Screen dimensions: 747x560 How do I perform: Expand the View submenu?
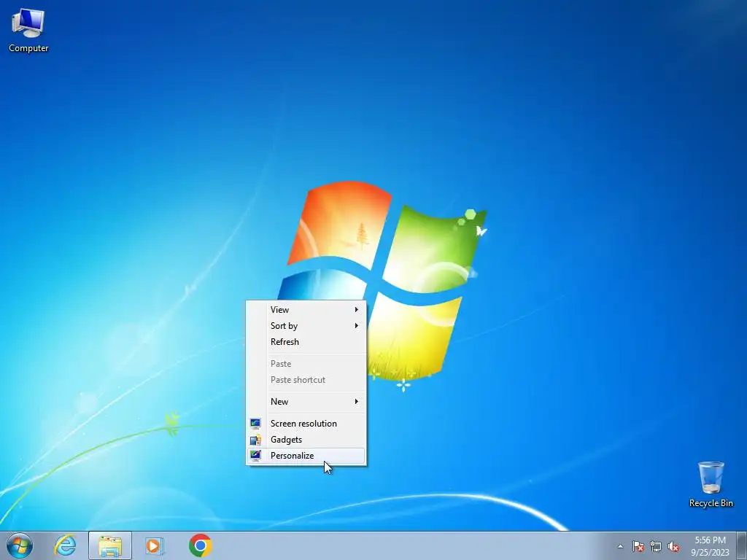[x=306, y=309]
